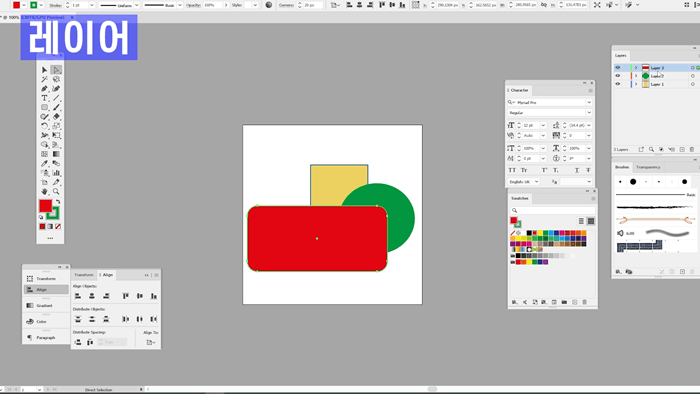This screenshot has width=700, height=394.
Task: Select the Pen tool
Action: [44, 89]
